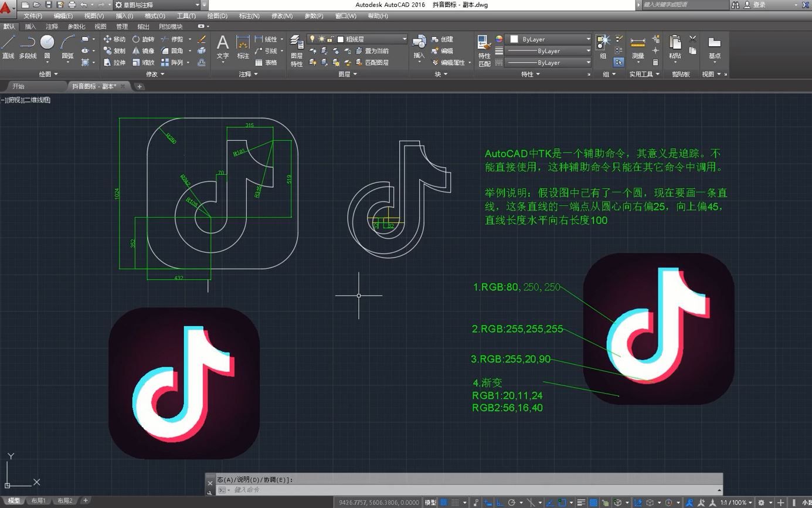Click the 匹配图层 button

(372, 62)
